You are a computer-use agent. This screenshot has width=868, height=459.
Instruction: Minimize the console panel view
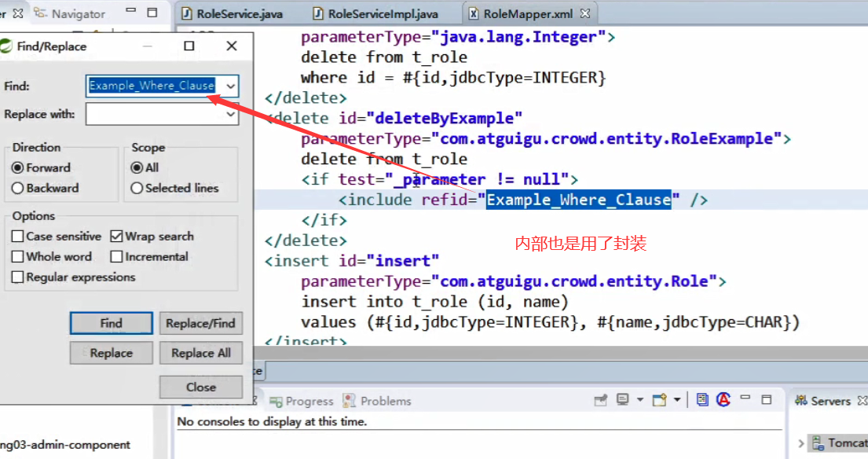point(745,398)
